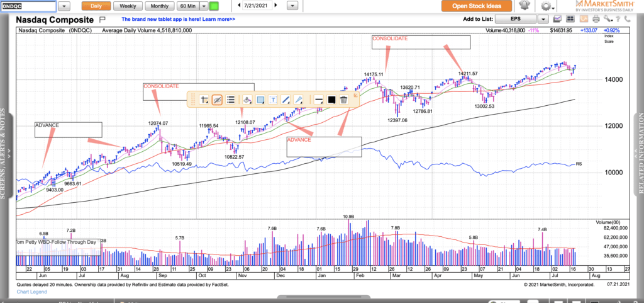644x303 pixels.
Task: Click the phone contact icon
Action: [x=627, y=19]
